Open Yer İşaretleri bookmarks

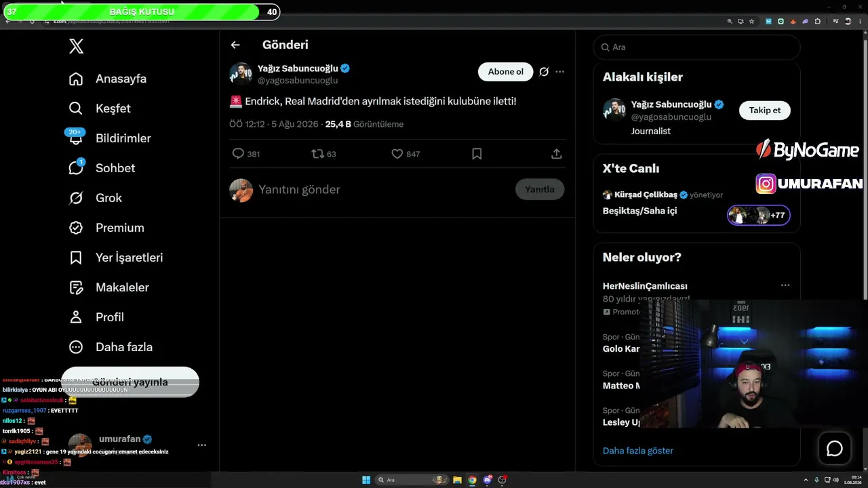[x=116, y=258]
